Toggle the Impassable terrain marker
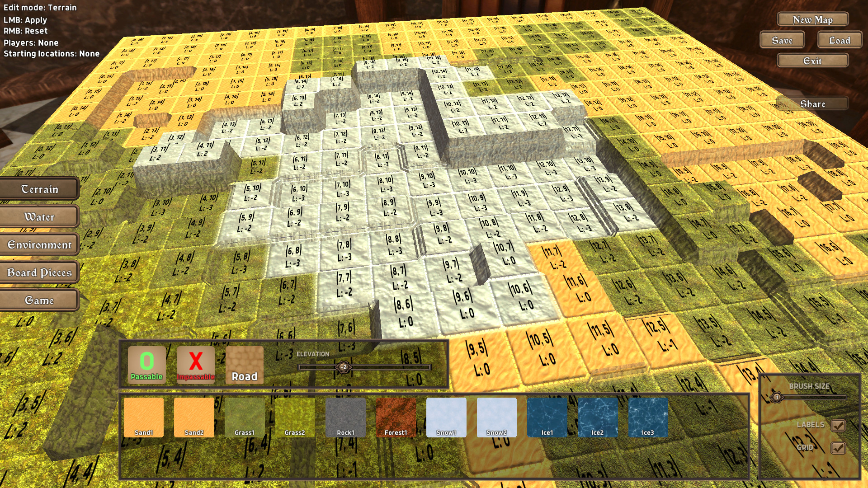Viewport: 868px width, 488px height. (x=195, y=363)
